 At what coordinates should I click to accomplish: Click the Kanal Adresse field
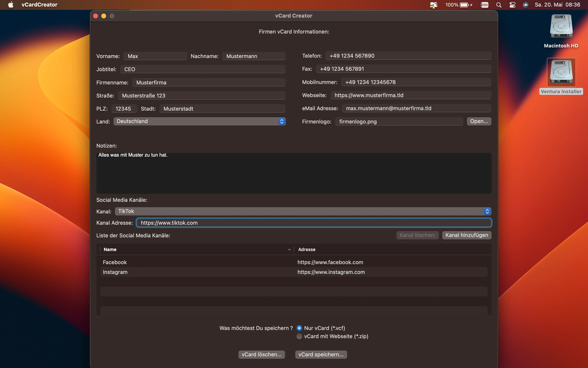pos(314,223)
